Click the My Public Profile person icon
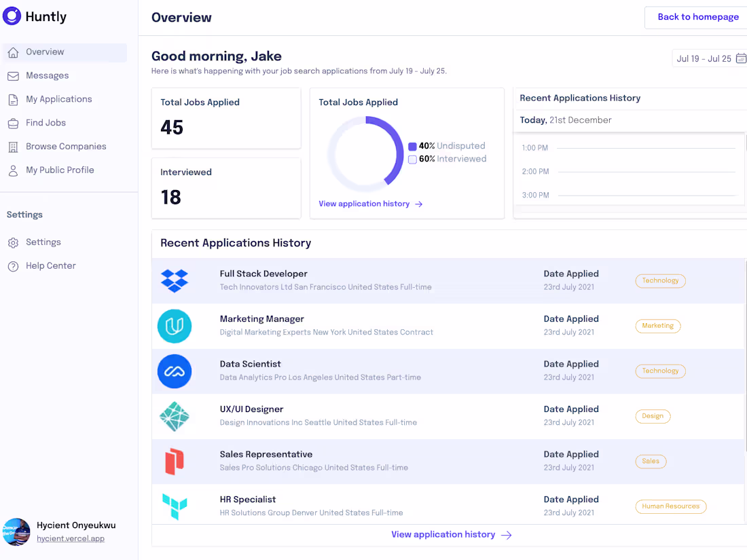The width and height of the screenshot is (747, 560). click(13, 170)
